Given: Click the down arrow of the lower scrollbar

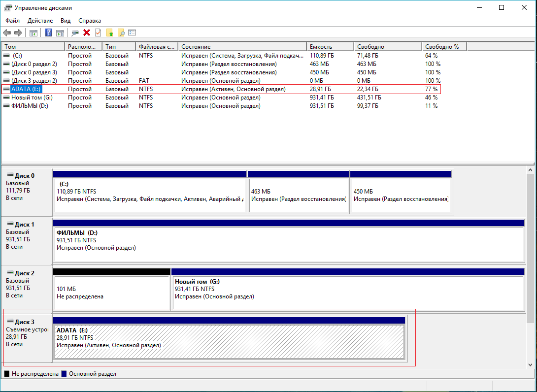Looking at the screenshot, I should pos(531,364).
